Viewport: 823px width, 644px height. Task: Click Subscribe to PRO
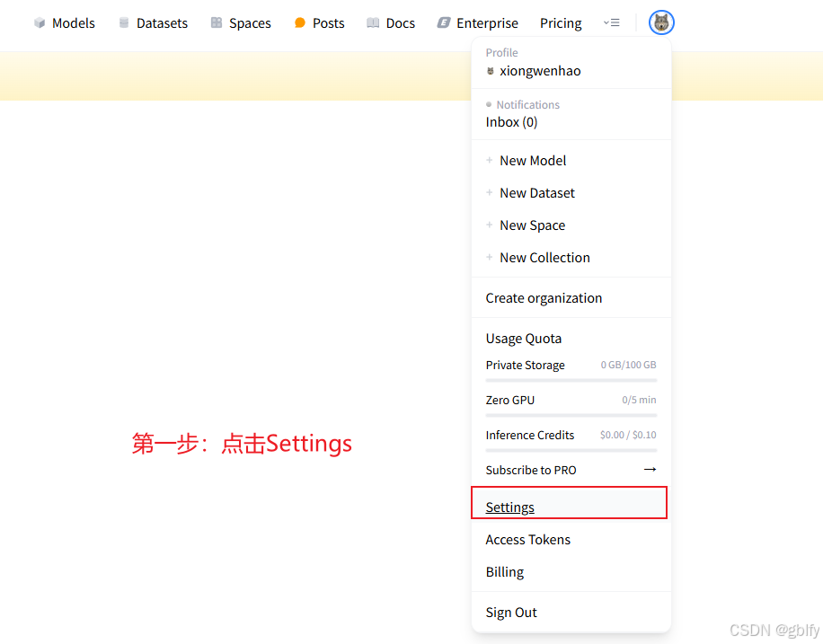coord(531,470)
